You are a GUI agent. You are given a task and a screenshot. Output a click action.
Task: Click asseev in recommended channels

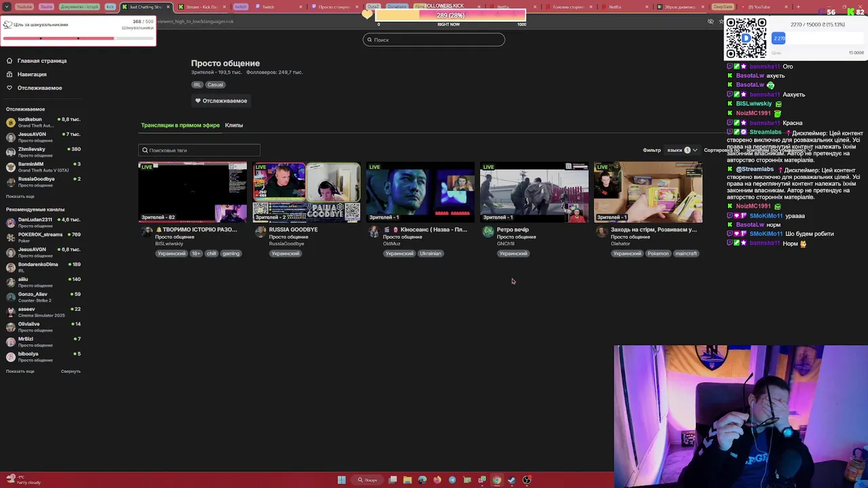click(43, 312)
